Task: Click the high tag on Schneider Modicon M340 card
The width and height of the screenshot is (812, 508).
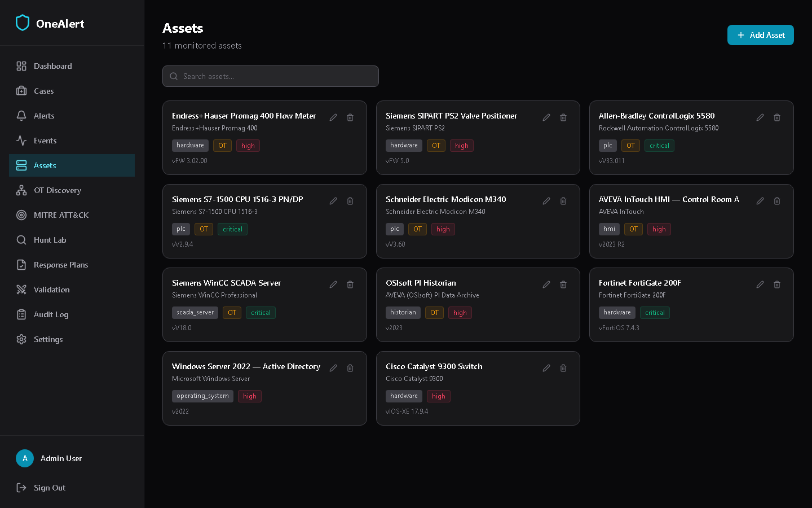Action: [x=443, y=229]
